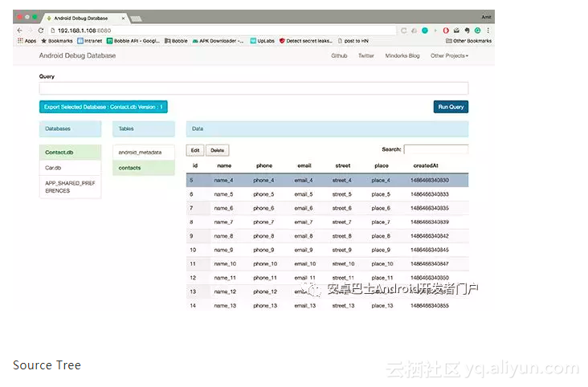Open the Intranet bookmark
This screenshot has width=588, height=387.
click(90, 41)
